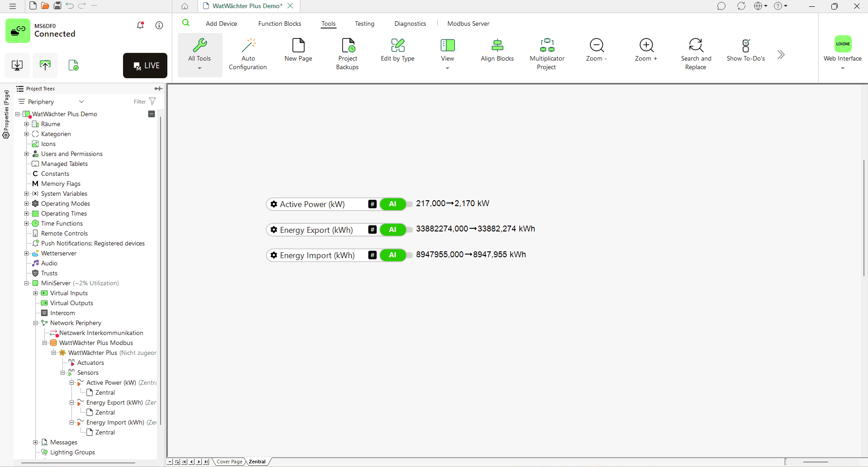Click the document compare check icon
Image resolution: width=868 pixels, height=467 pixels.
[x=73, y=65]
